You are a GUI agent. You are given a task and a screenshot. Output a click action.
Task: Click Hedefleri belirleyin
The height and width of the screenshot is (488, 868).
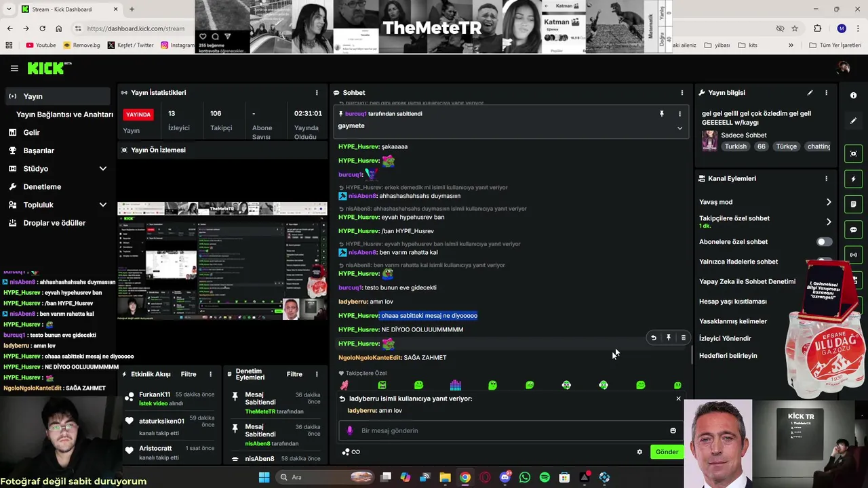pyautogui.click(x=728, y=356)
